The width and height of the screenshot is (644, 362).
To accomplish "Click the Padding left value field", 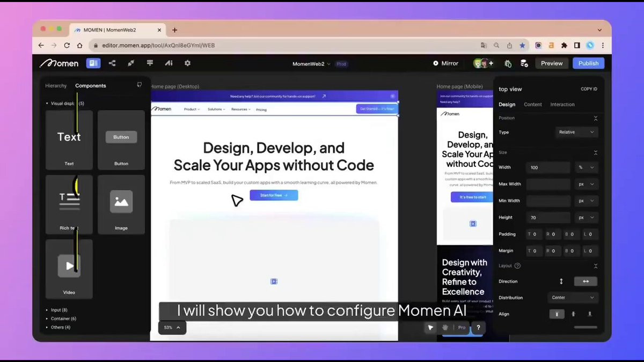I will coord(590,234).
